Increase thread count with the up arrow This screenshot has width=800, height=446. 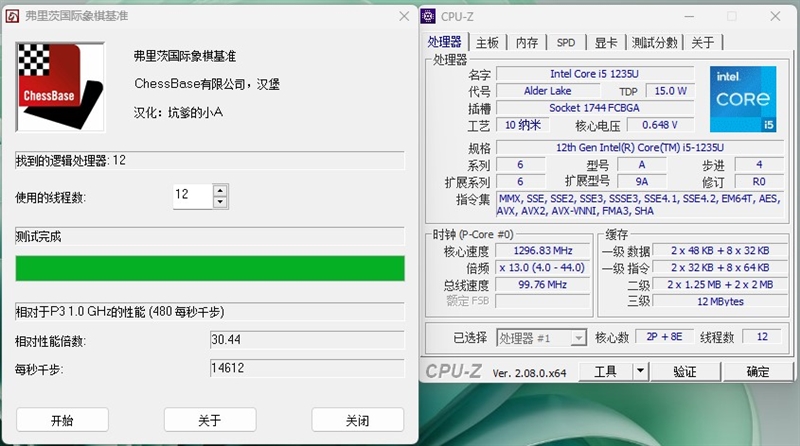coord(220,191)
